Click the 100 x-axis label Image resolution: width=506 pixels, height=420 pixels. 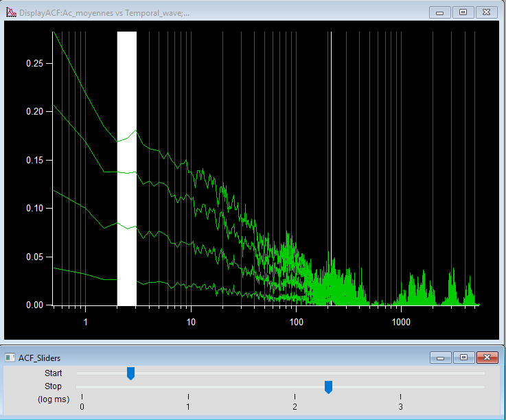[296, 322]
